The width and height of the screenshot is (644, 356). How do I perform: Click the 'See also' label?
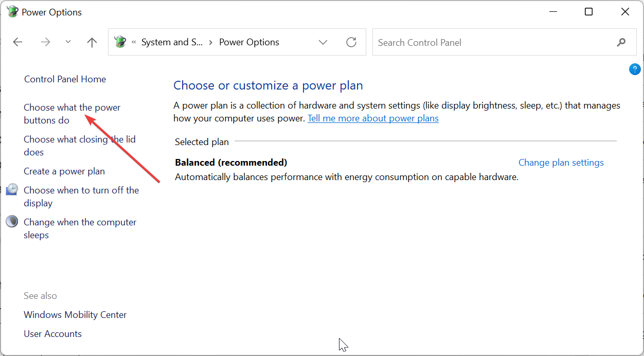(40, 296)
